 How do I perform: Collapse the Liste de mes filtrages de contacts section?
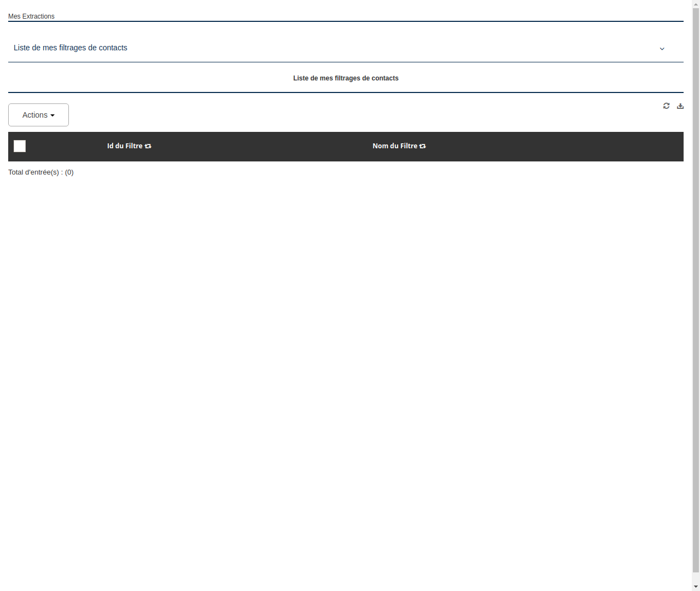coord(662,49)
